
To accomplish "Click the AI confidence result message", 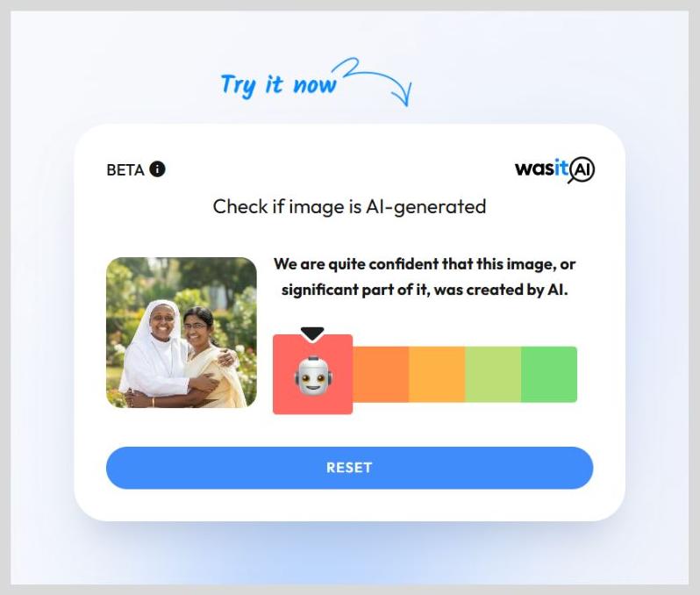I will (425, 277).
